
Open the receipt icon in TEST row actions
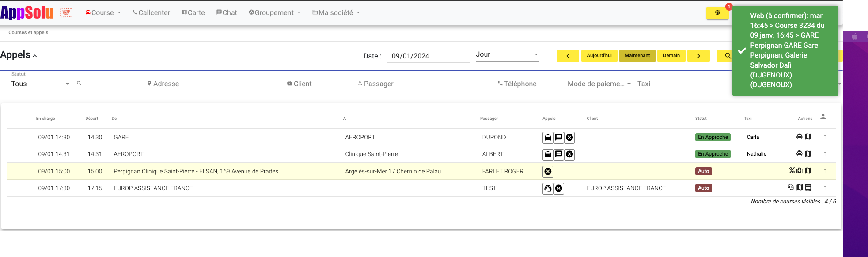(x=808, y=188)
